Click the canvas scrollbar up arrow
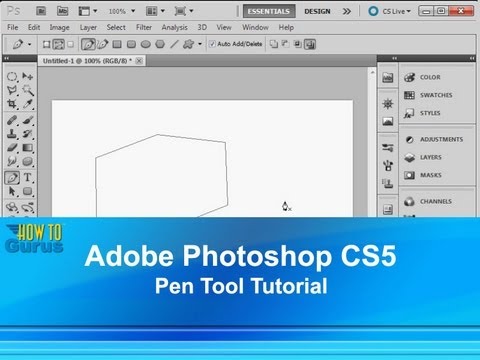Screen dimensions: 480x360 coord(372,72)
